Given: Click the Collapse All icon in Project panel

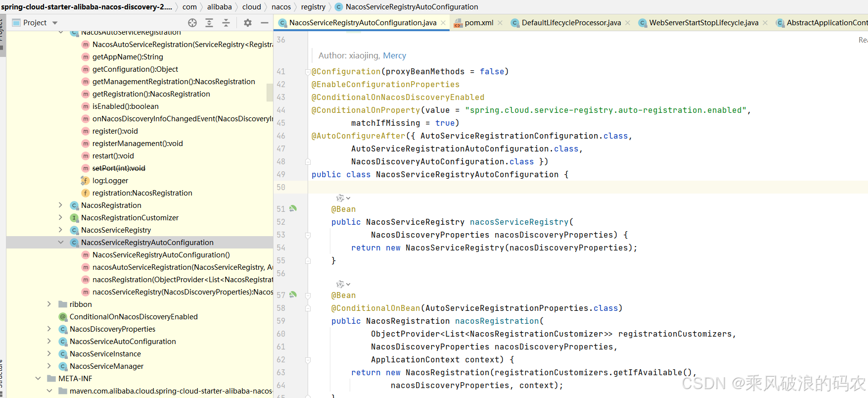Looking at the screenshot, I should pos(226,23).
